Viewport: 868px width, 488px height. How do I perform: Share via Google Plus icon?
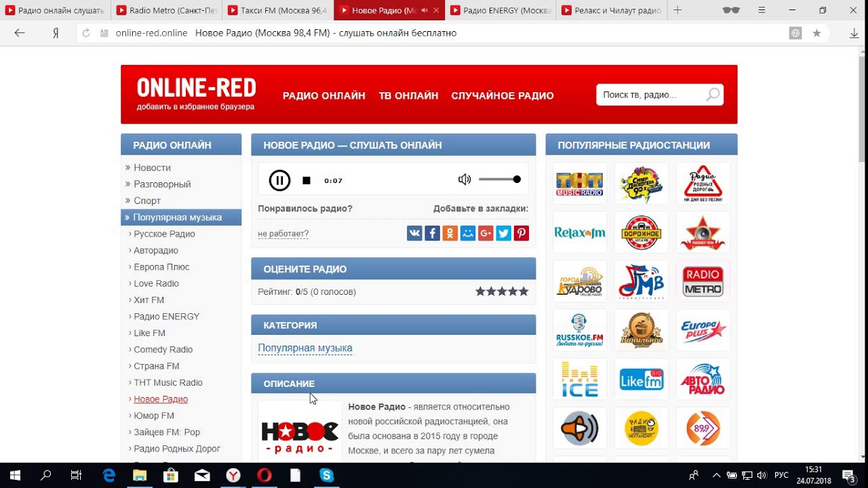pos(486,233)
